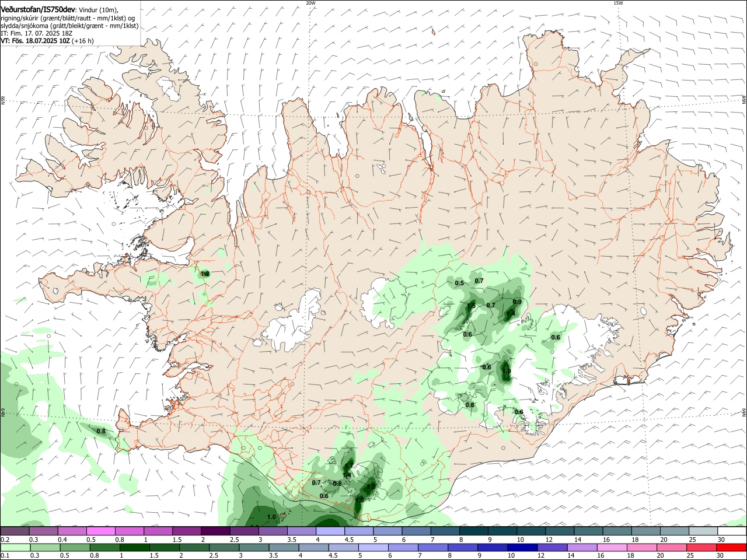Select the deep navy swatch between 10 and 12, lower legend
747x560 pixels.
(522, 547)
